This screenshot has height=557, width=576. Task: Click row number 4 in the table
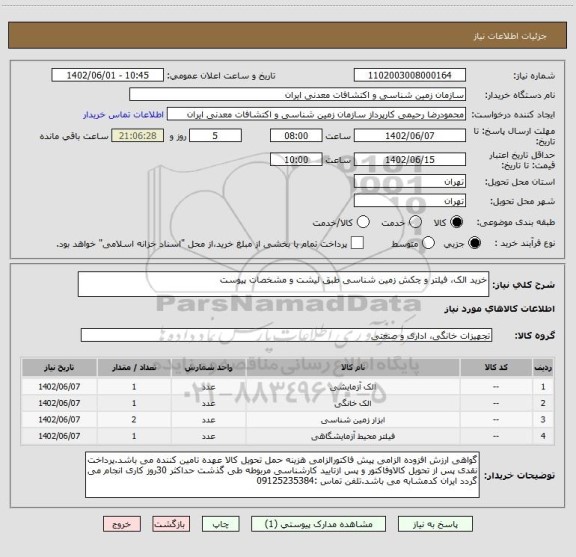pyautogui.click(x=543, y=436)
